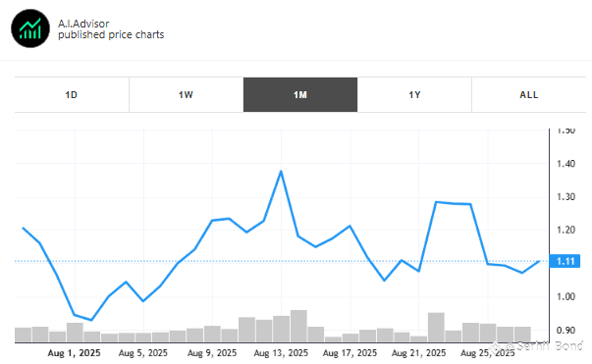
Task: Click the A.I.Advisor green chart logo
Action: pos(30,28)
